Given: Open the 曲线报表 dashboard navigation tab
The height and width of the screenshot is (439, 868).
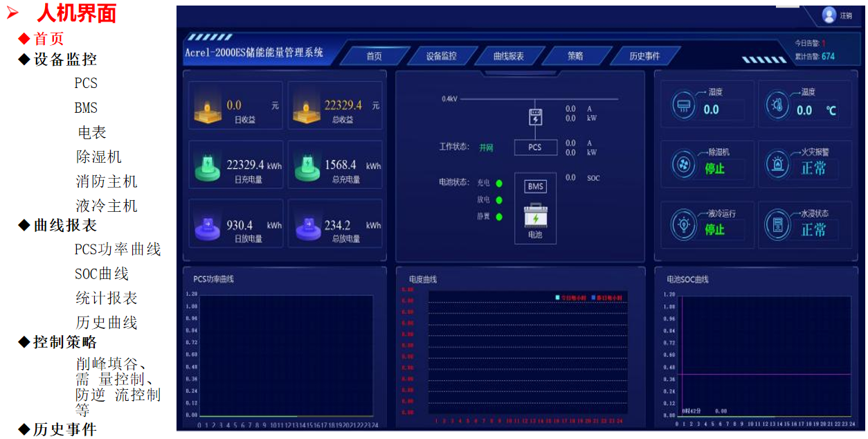Looking at the screenshot, I should (x=509, y=56).
